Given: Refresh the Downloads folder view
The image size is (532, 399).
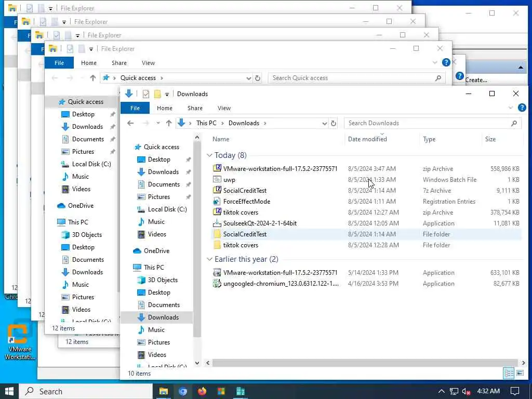Looking at the screenshot, I should click(x=334, y=123).
